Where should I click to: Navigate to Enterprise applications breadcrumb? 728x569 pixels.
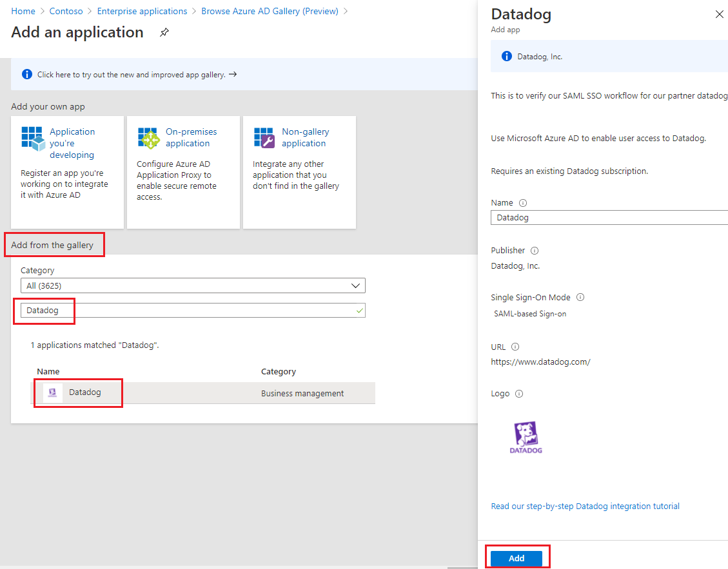click(x=142, y=12)
